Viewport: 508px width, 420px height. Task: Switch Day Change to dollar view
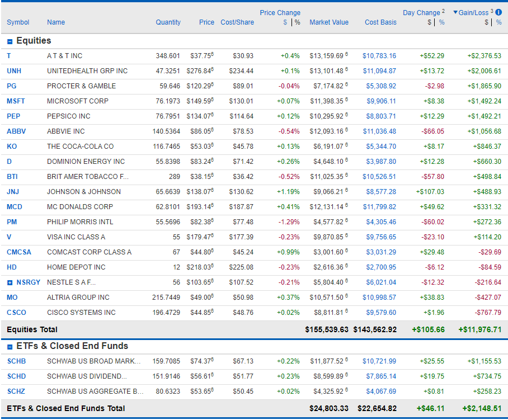(x=429, y=22)
